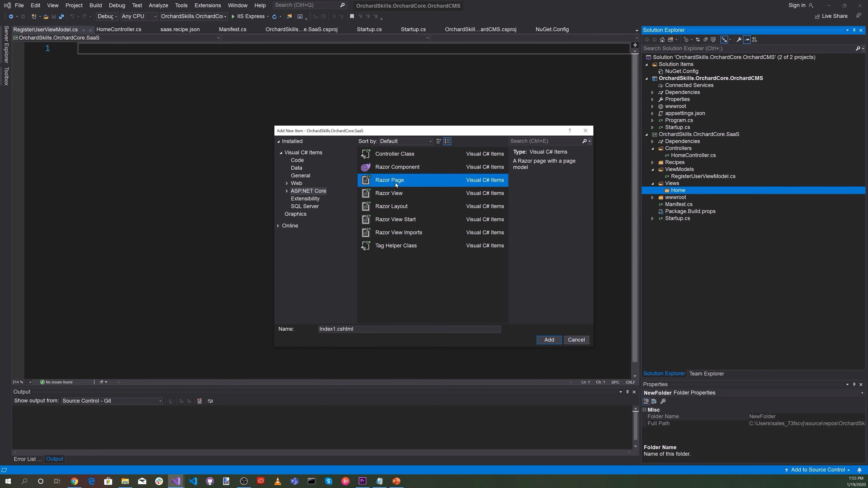Start IIS Express with green play button
Screen dimensions: 868x488
click(233, 16)
